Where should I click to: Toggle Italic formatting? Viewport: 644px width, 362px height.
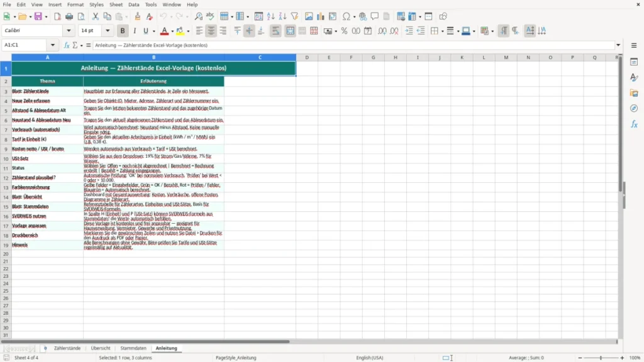click(x=135, y=31)
